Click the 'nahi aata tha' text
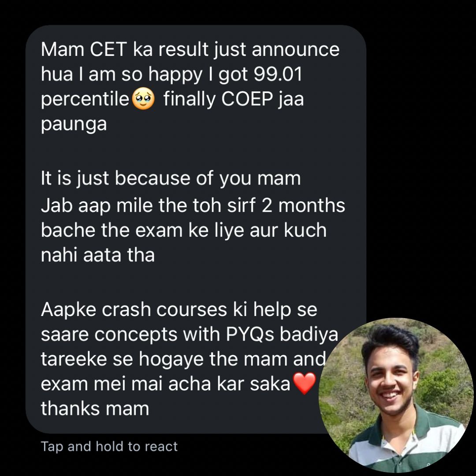476x476 pixels. point(98,255)
